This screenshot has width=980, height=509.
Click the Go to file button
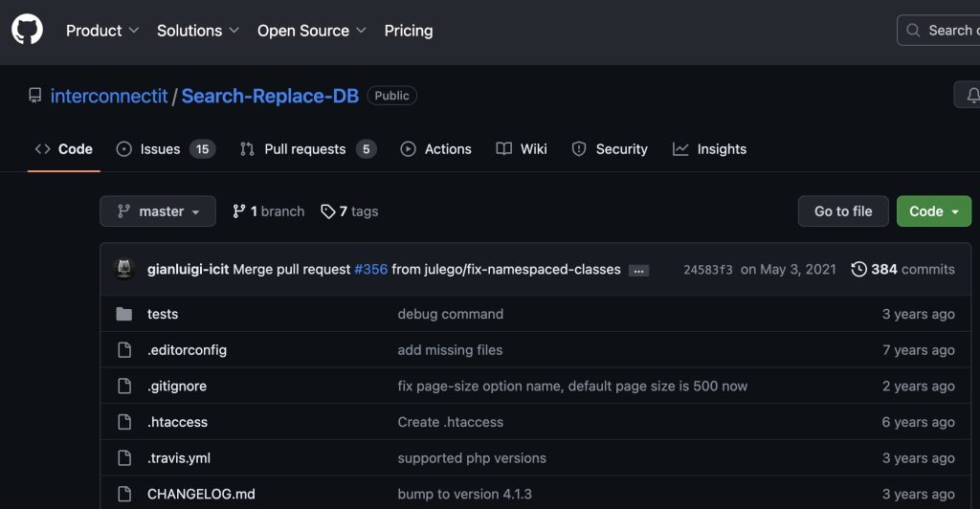843,211
